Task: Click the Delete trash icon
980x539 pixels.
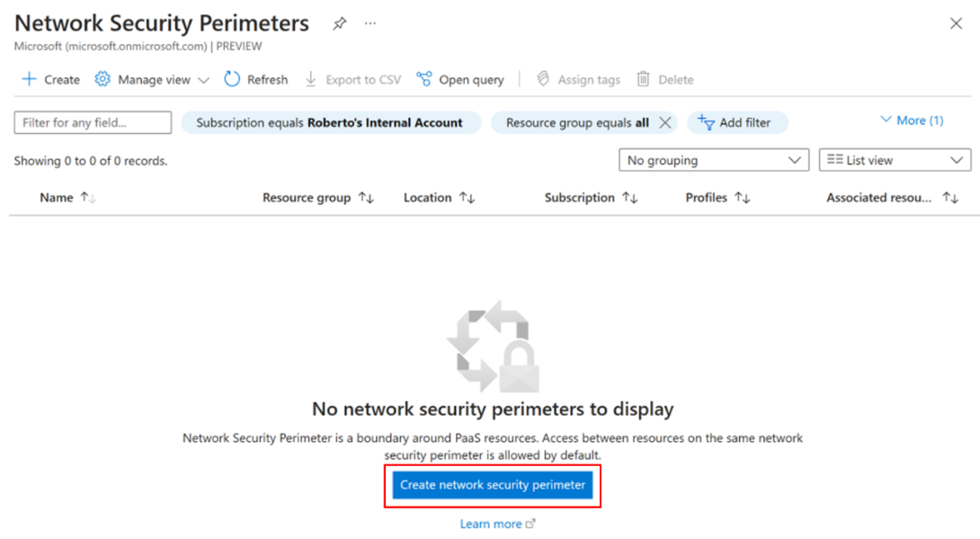Action: (643, 79)
